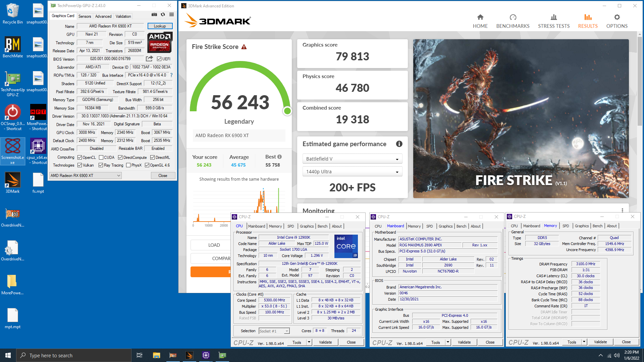Click Fire Strike preview image

pos(521,118)
